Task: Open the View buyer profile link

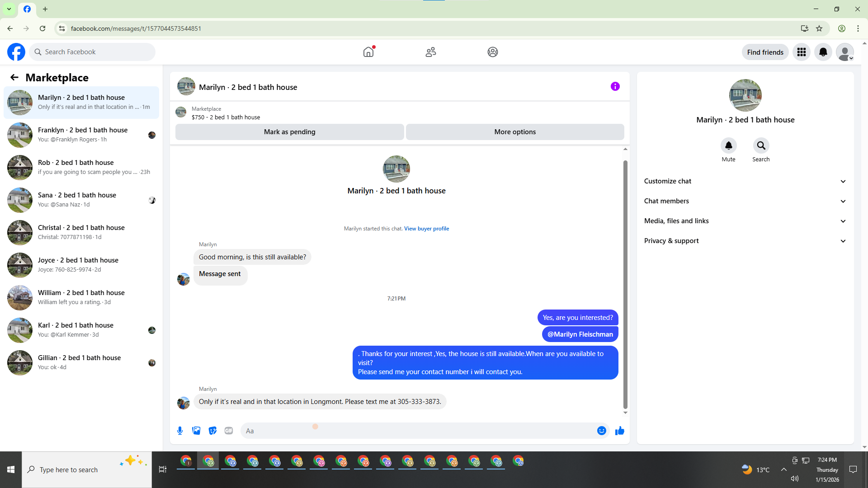Action: tap(426, 229)
